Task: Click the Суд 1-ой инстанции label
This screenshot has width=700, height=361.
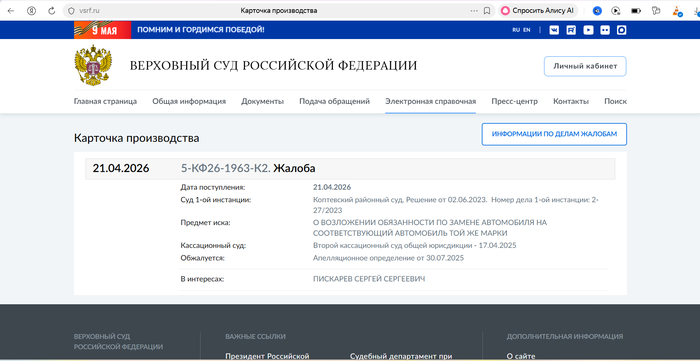Action: [216, 199]
